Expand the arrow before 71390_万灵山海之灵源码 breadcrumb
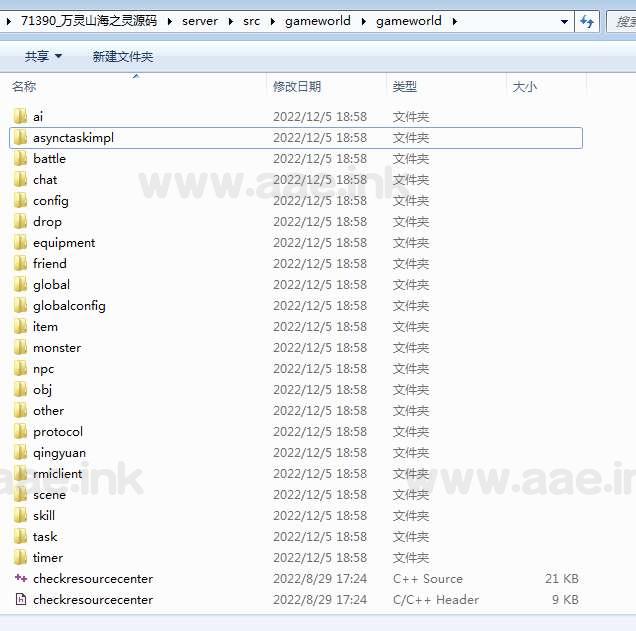Viewport: 636px width, 631px height. tap(9, 21)
